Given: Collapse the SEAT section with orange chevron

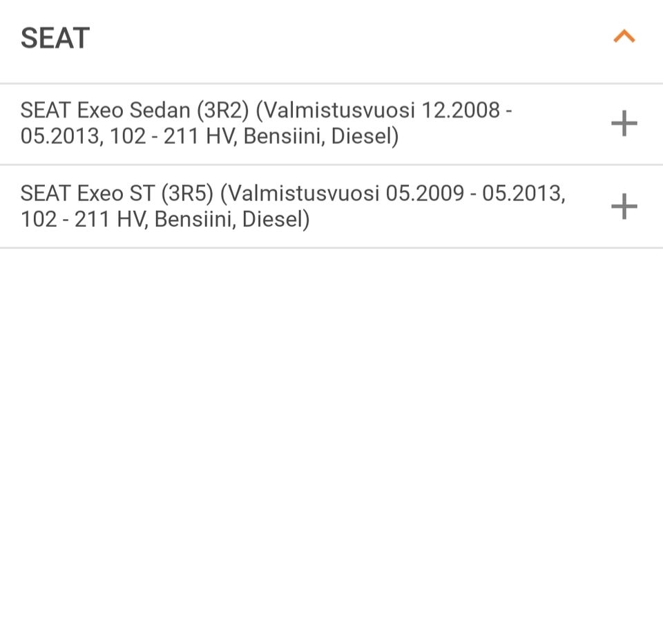Looking at the screenshot, I should tap(624, 37).
